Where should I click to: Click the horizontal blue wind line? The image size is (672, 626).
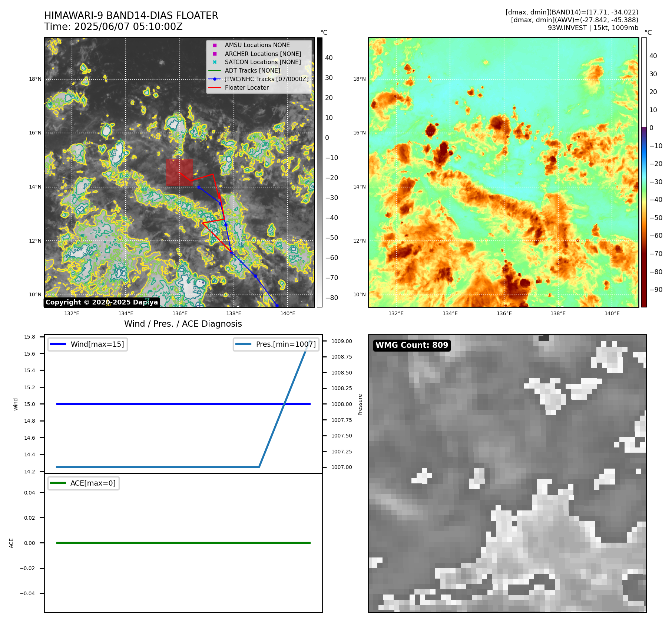[183, 404]
